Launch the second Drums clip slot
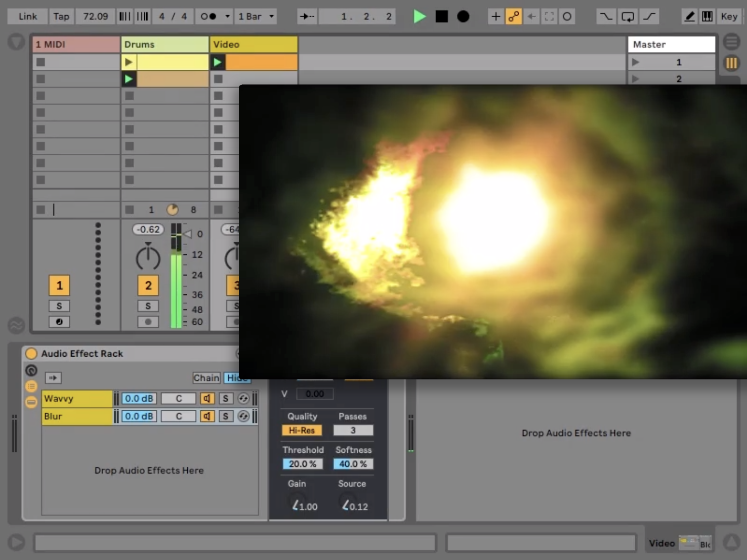747x560 pixels. (x=129, y=79)
